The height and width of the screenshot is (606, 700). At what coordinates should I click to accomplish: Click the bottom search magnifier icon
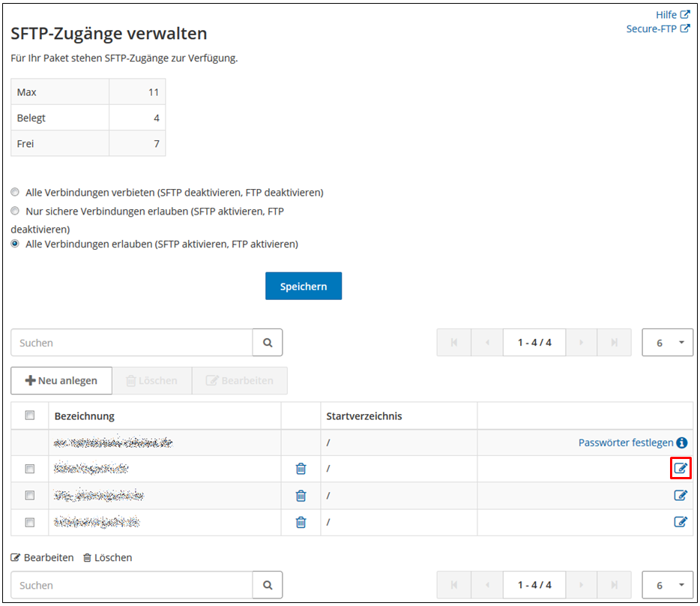tap(267, 585)
